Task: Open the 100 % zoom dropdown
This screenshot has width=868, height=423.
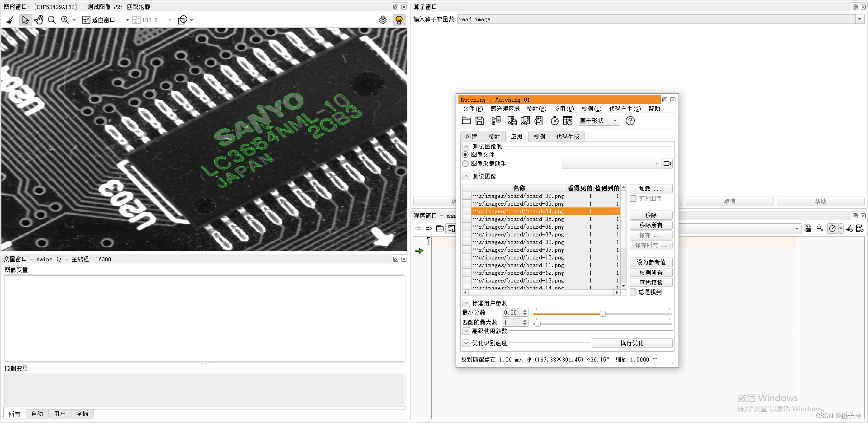Action: 170,20
